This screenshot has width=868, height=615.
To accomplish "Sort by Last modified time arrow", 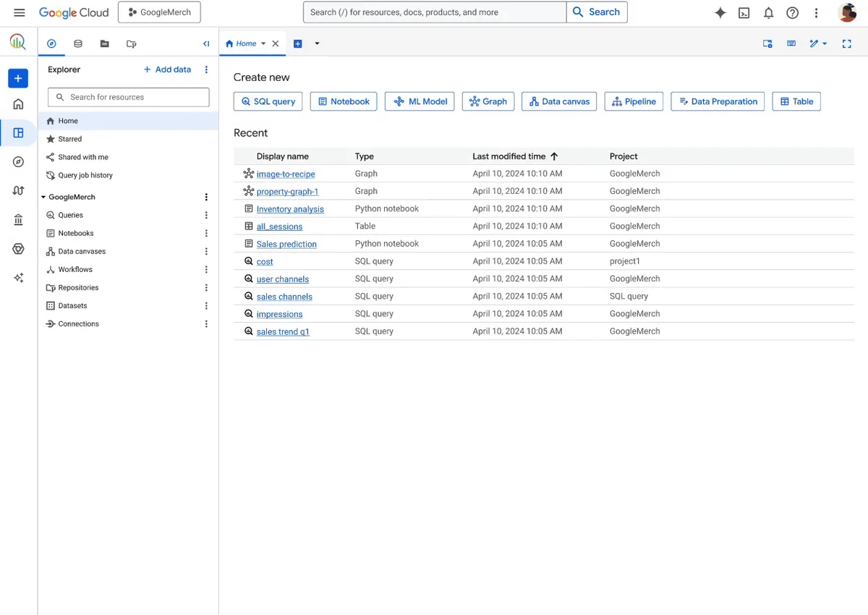I will [x=555, y=156].
